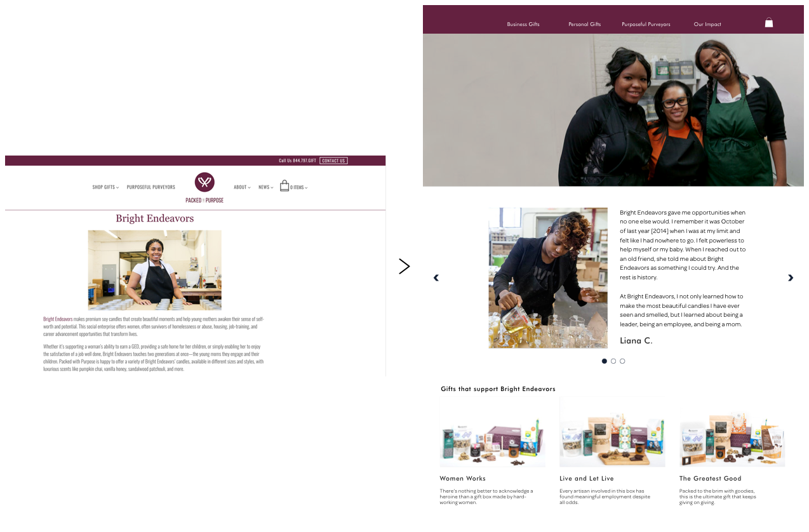Select the first carousel dot indicator
Viewport: 809px width, 532px height.
coord(605,361)
